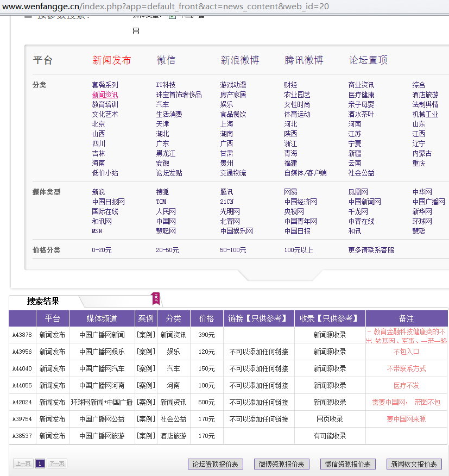Open the 论坛置顶报价表 button
This screenshot has width=449, height=476.
pyautogui.click(x=216, y=464)
